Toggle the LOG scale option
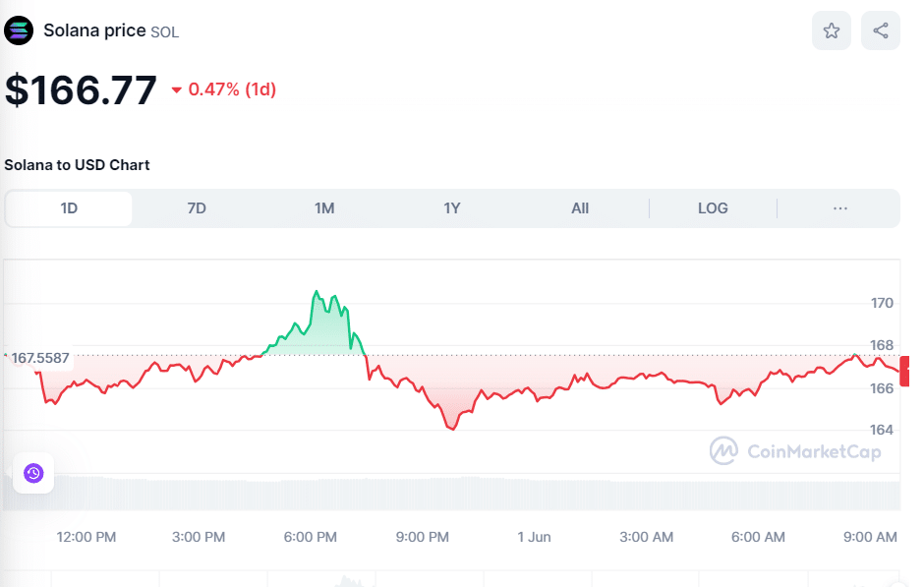The width and height of the screenshot is (924, 587). (713, 208)
